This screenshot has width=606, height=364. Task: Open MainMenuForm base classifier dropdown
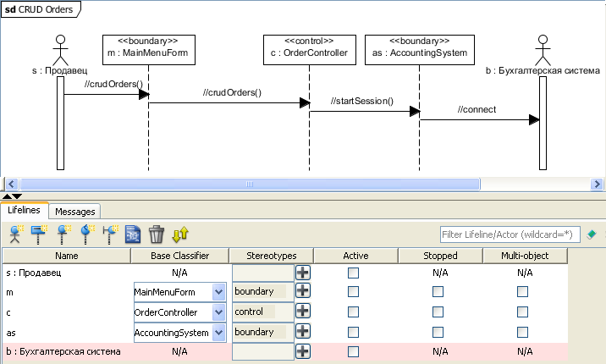[218, 291]
